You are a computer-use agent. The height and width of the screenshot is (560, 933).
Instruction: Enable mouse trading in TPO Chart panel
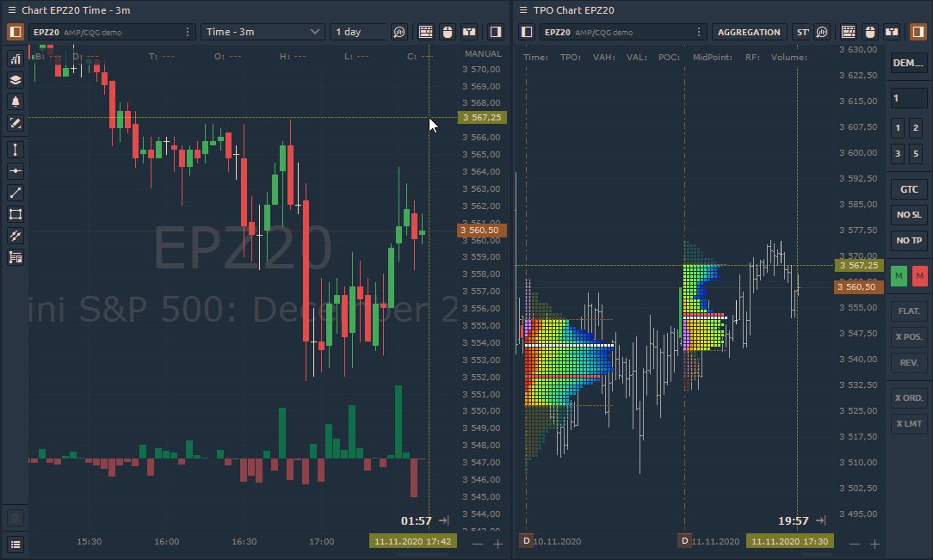click(870, 32)
